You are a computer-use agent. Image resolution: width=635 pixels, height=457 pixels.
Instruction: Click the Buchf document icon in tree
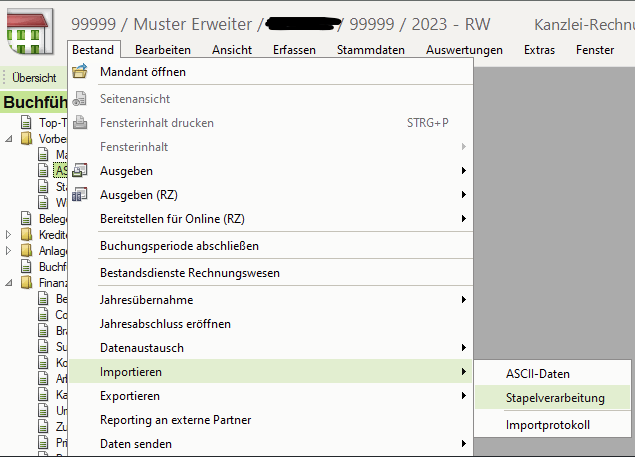26,267
